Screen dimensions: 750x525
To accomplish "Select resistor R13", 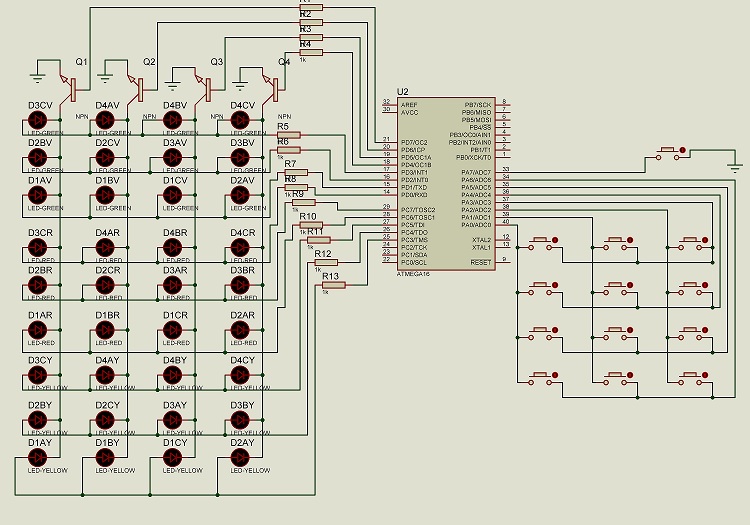I will click(x=333, y=285).
